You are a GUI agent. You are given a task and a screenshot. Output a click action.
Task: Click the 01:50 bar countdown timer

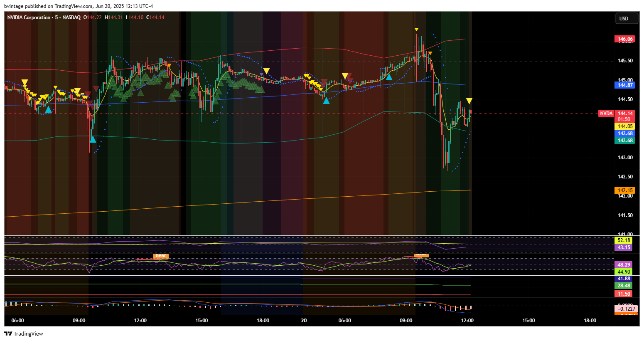coord(624,119)
